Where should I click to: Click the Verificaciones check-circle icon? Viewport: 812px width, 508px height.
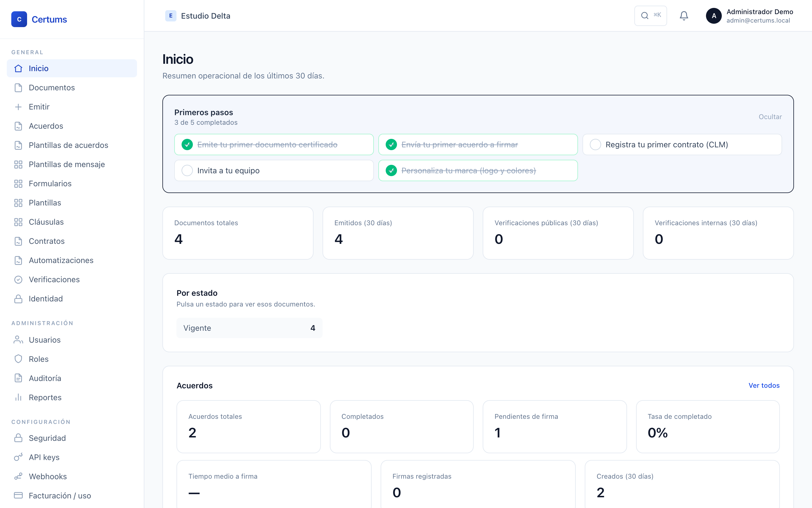(x=18, y=279)
